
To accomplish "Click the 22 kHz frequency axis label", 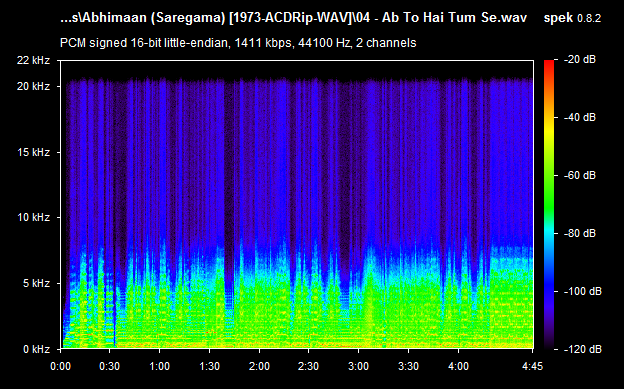I will [33, 60].
